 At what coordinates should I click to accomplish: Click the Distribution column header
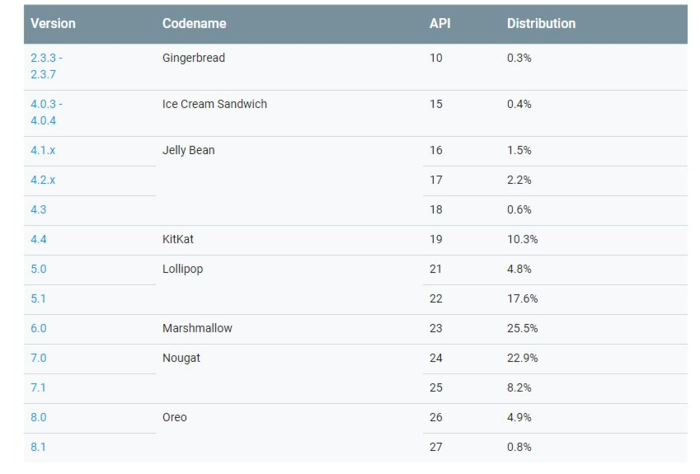point(541,23)
